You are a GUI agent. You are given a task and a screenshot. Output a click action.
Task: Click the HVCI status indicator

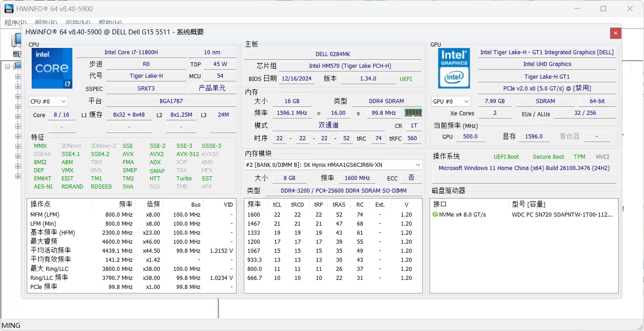pos(602,156)
